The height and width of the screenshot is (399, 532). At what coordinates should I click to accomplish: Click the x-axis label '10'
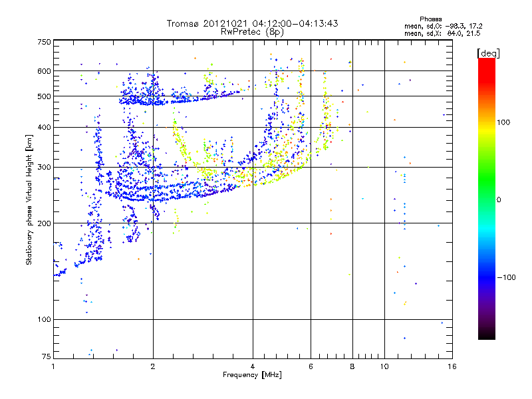click(x=384, y=366)
